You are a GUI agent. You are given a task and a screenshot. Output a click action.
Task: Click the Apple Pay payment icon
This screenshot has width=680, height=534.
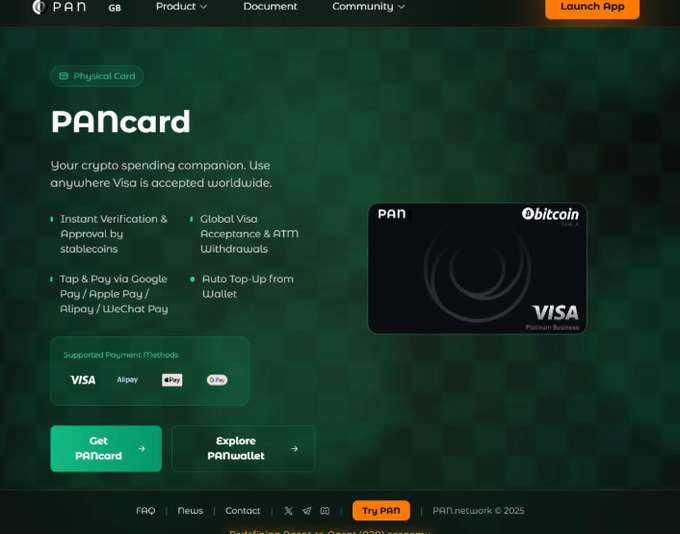[172, 380]
